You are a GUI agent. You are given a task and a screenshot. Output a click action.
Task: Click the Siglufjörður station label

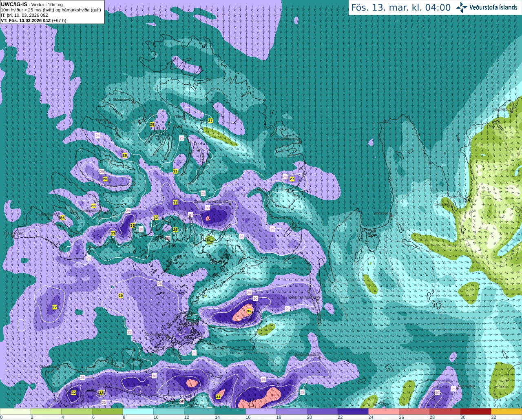tap(502, 109)
